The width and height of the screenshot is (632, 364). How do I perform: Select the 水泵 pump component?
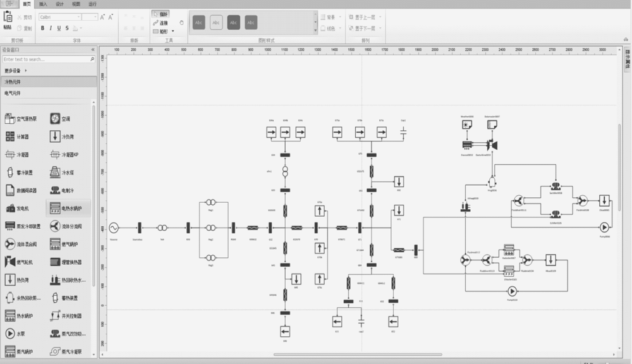point(10,333)
